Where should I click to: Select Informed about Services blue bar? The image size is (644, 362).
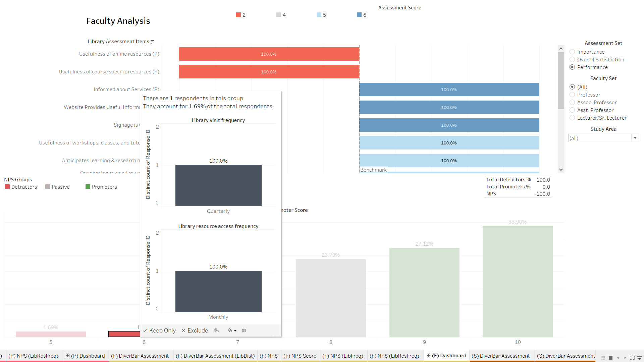click(449, 89)
